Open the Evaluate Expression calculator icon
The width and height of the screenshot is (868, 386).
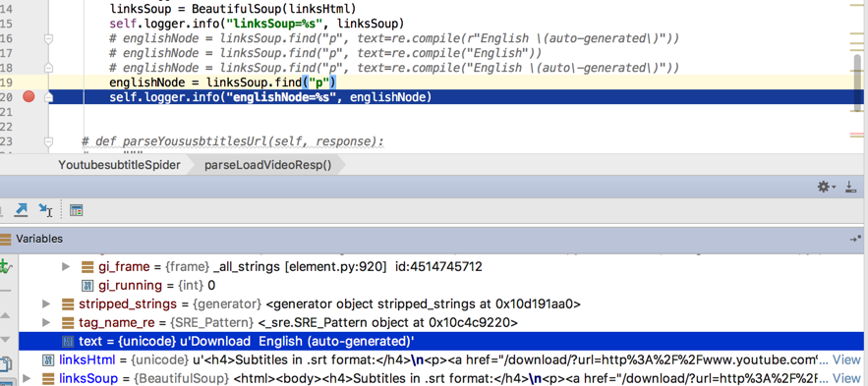coord(76,210)
